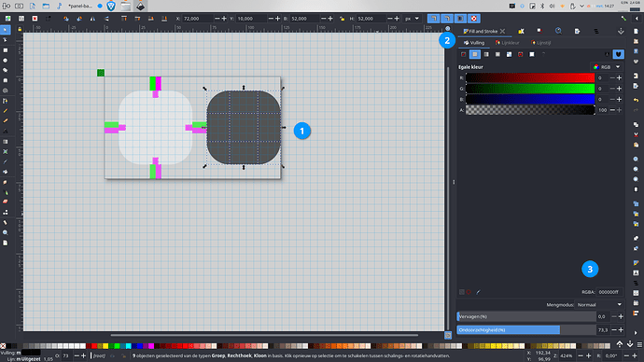Viewport: 644px width, 362px height.
Task: Click the G green color slider
Action: click(x=530, y=89)
